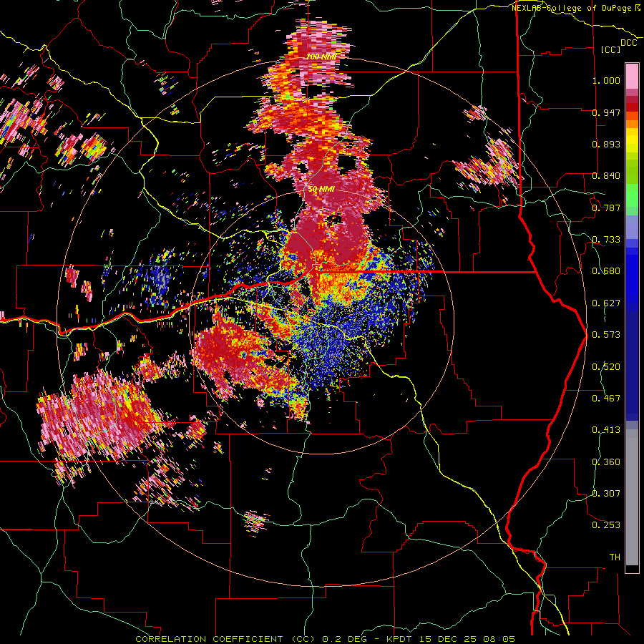Click the 0.307 legend value

[x=606, y=494]
